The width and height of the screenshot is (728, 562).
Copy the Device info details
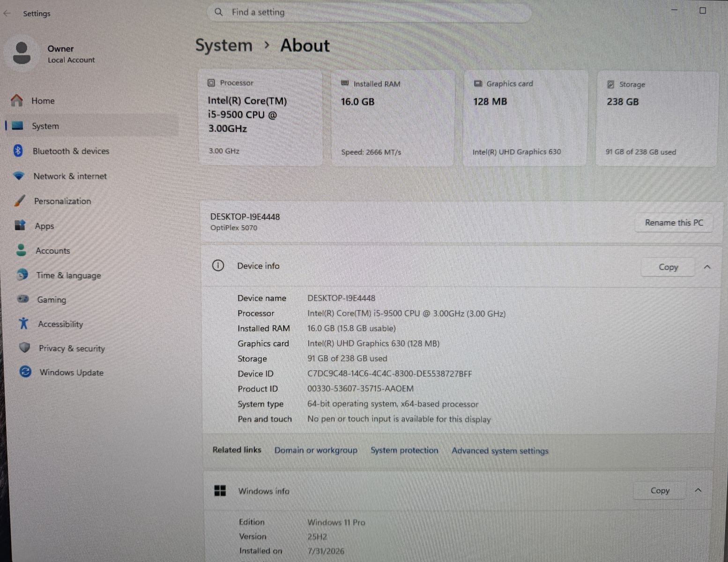[x=668, y=267]
